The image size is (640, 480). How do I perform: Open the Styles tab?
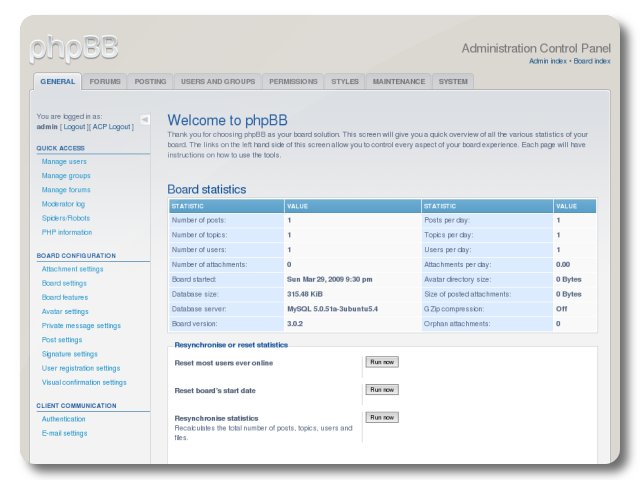(x=345, y=82)
